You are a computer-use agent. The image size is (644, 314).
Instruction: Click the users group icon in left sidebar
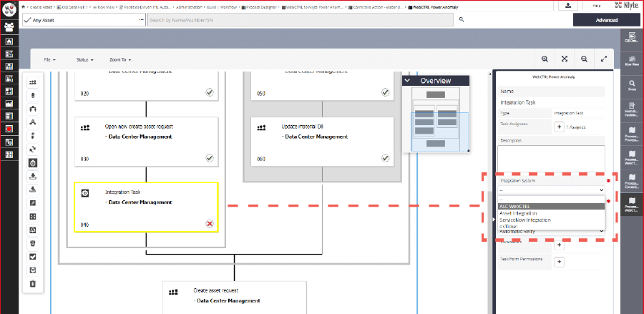tap(9, 27)
